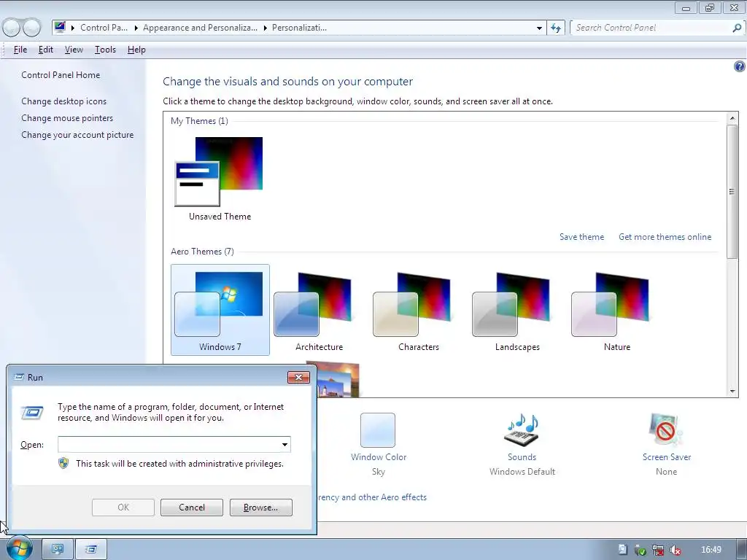Open the Help menu
Viewport: 747px width, 560px height.
click(x=136, y=50)
